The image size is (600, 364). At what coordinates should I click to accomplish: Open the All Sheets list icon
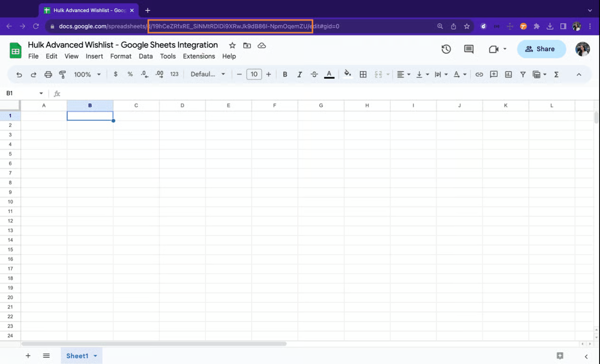46,356
